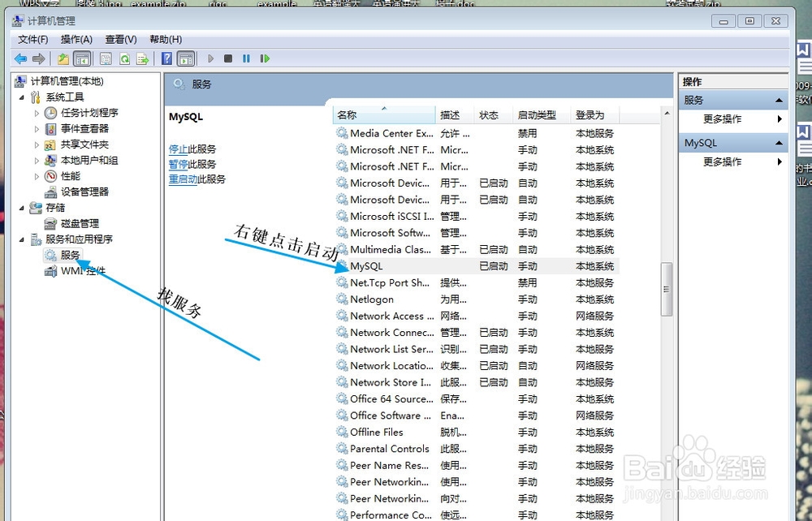Open the 操作(A) menu
The height and width of the screenshot is (521, 812).
(x=76, y=39)
